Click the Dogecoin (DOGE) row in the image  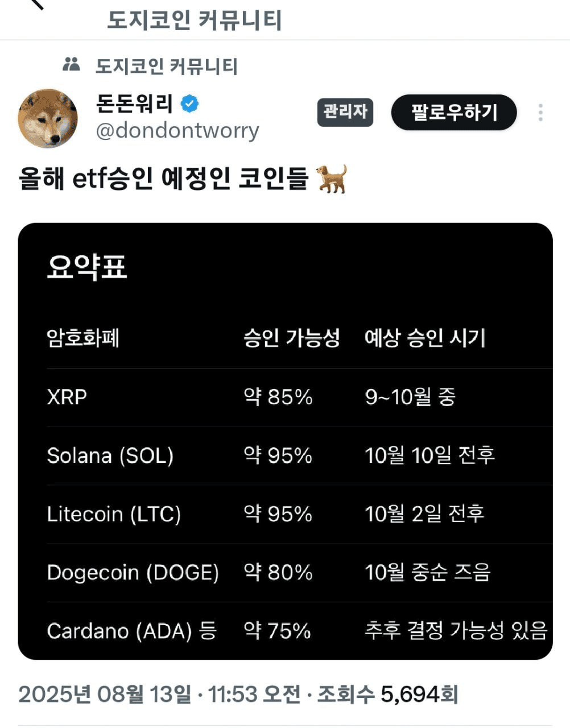300,572
